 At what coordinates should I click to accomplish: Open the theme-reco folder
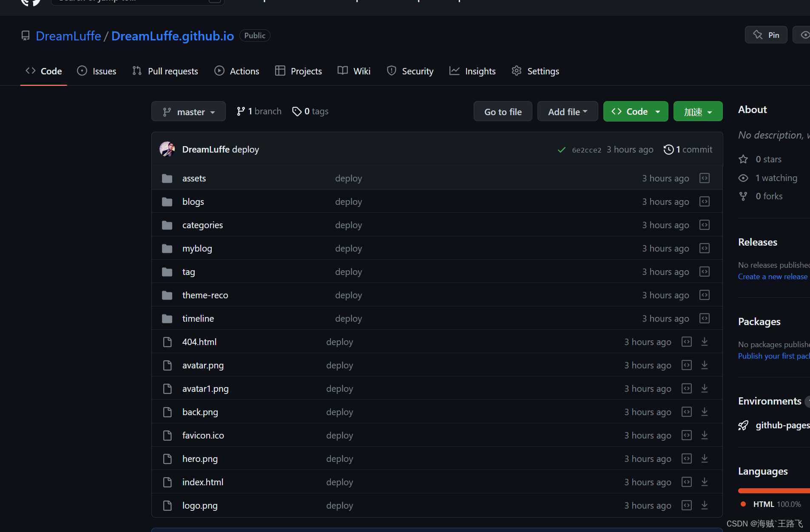pos(205,295)
